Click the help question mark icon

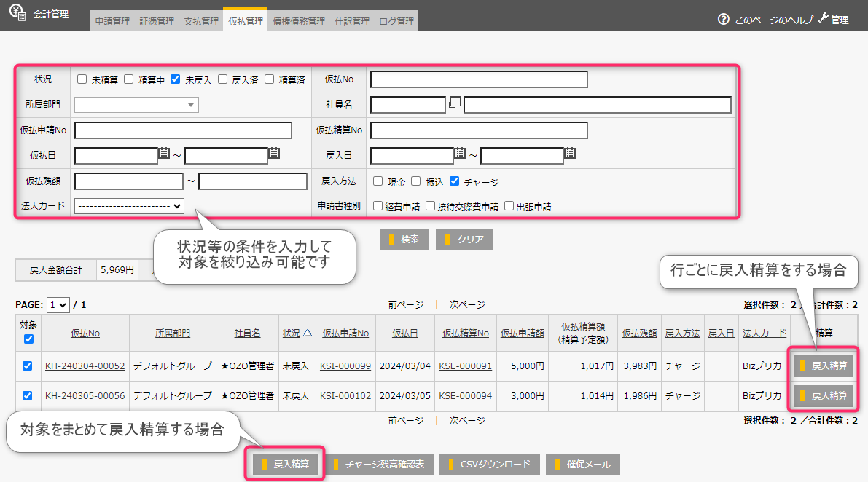pos(723,20)
